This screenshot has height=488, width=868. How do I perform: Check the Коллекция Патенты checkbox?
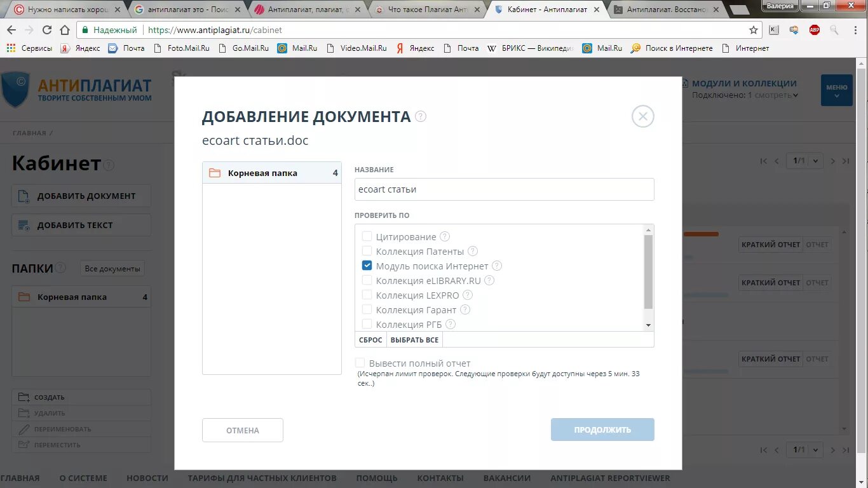pyautogui.click(x=367, y=251)
